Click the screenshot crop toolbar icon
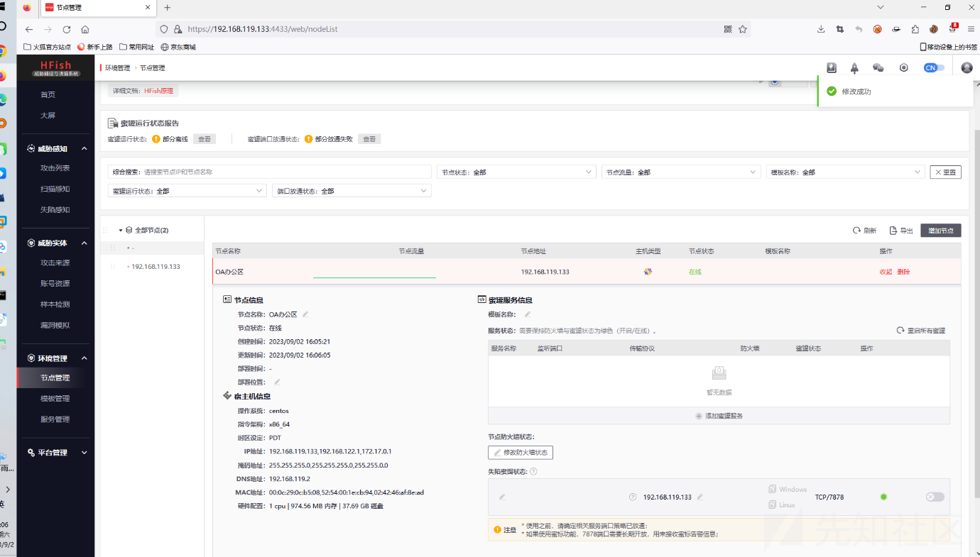980x557 pixels. (840, 29)
